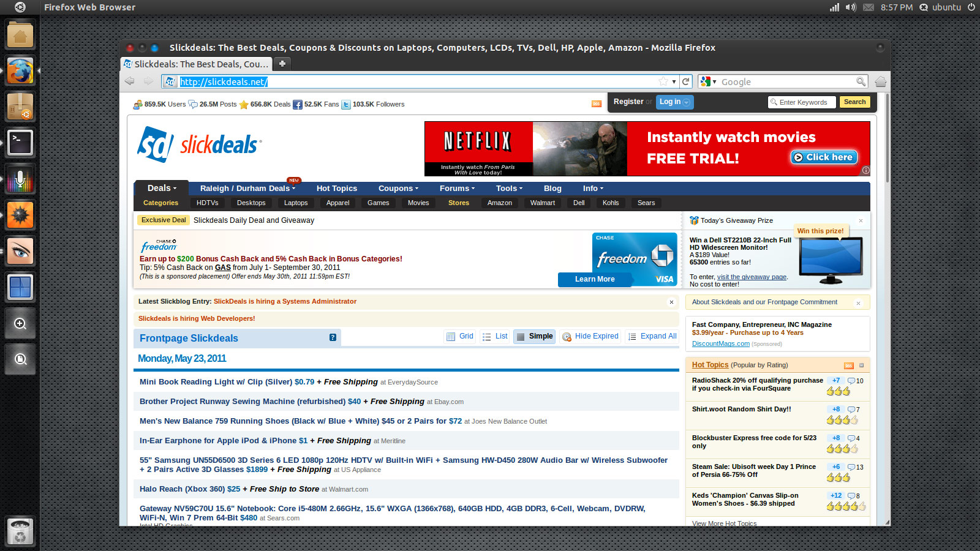Select the Amazon store link
This screenshot has width=980, height=551.
pos(500,203)
